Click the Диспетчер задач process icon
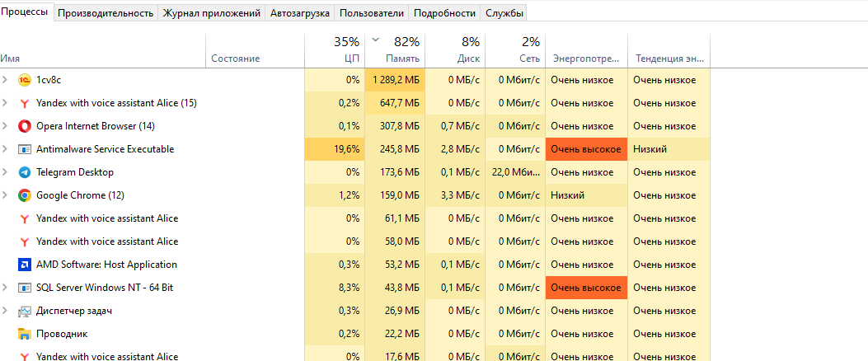Viewport: 868px width, 361px height. coord(25,312)
